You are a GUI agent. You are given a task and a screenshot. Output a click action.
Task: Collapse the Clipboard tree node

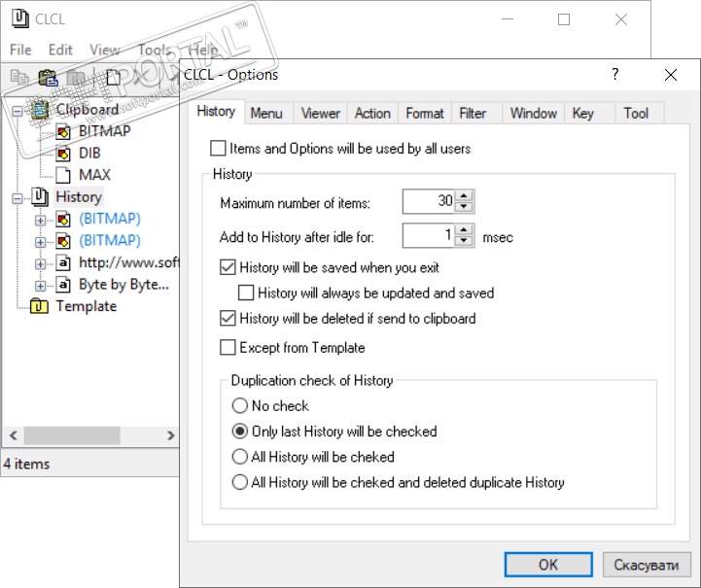click(17, 111)
